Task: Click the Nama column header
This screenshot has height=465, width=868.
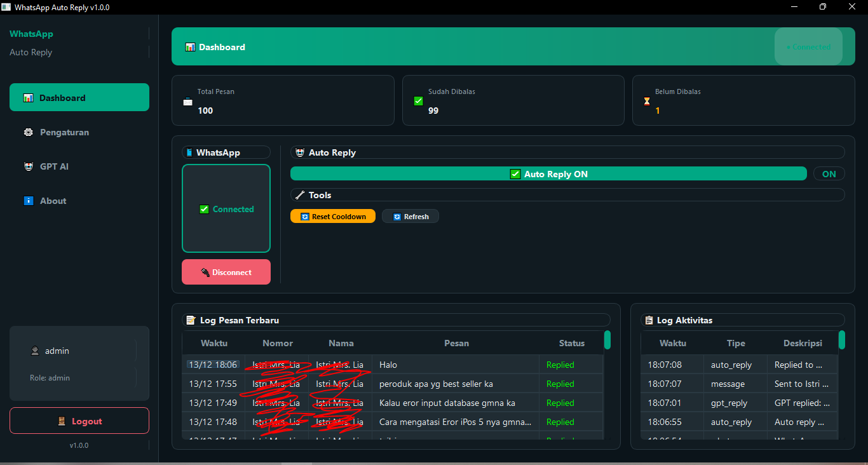Action: (341, 343)
